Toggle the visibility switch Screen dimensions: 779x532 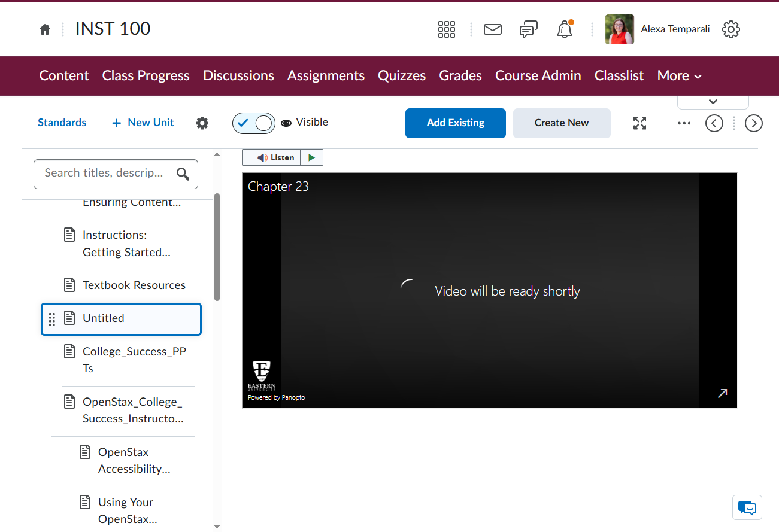[x=254, y=123]
